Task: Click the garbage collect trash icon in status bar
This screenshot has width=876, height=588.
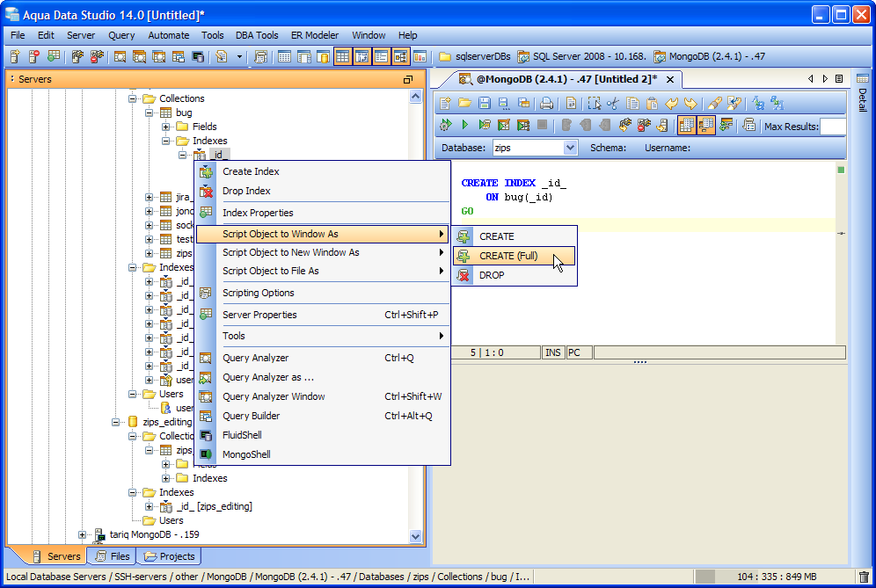Action: (x=864, y=577)
